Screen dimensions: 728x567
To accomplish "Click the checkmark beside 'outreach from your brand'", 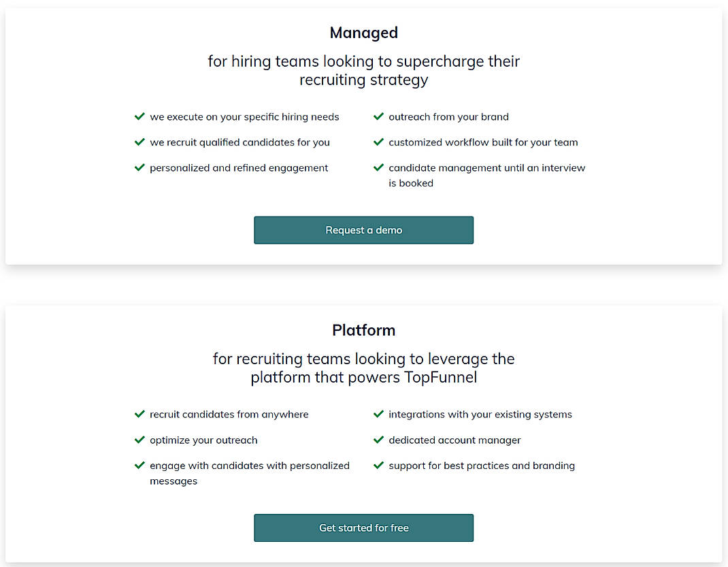I will point(378,116).
